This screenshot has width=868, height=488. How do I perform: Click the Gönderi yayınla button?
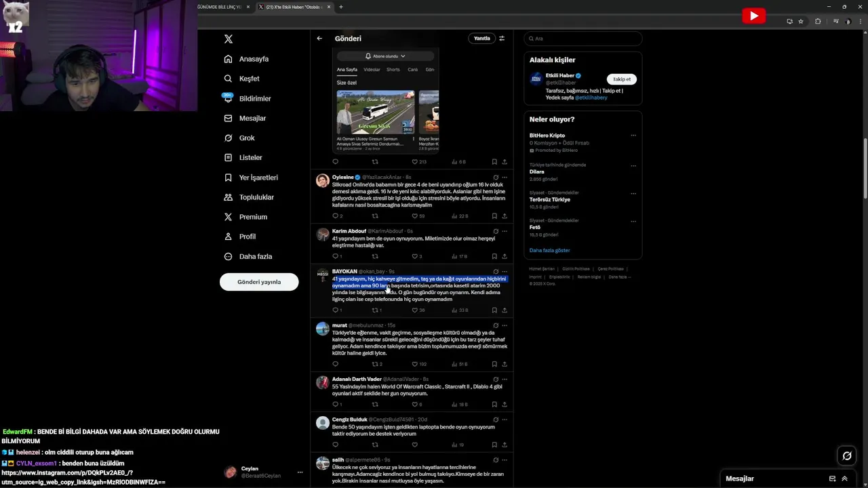coord(259,282)
